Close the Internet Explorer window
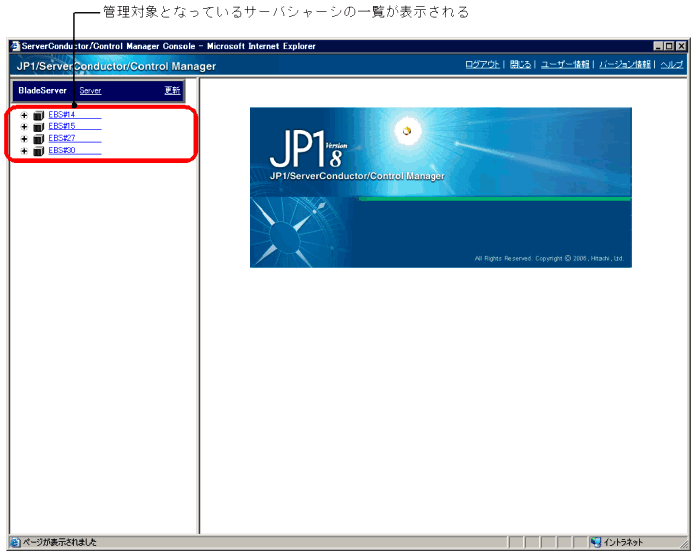 point(682,46)
